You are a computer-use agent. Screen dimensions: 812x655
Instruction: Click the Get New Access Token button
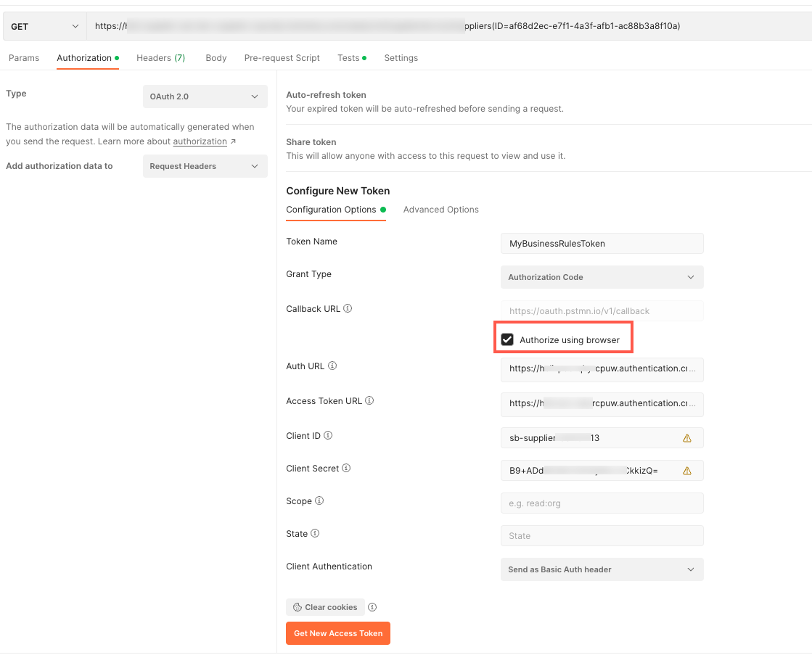pyautogui.click(x=337, y=633)
